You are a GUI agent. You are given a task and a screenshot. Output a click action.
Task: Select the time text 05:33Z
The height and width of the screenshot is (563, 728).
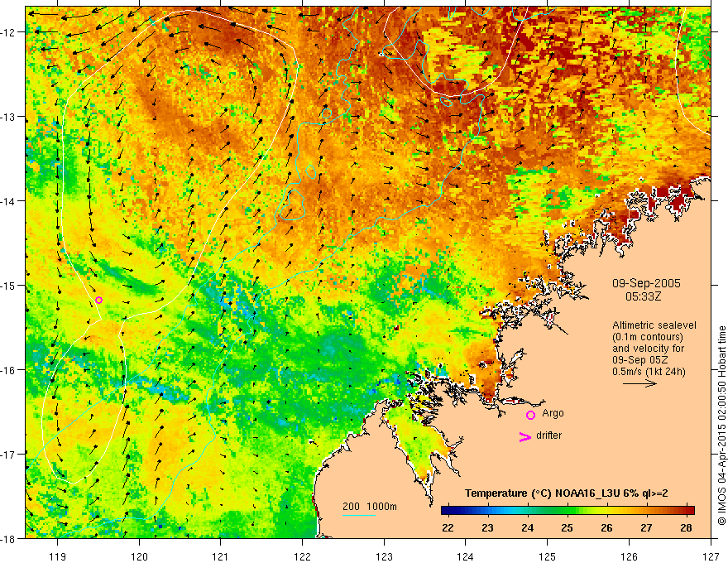(x=643, y=296)
